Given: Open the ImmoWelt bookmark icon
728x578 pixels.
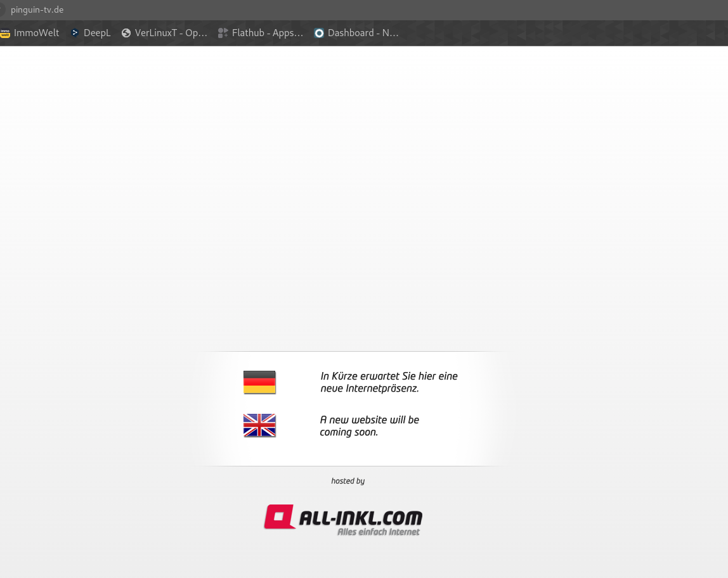Looking at the screenshot, I should point(5,33).
